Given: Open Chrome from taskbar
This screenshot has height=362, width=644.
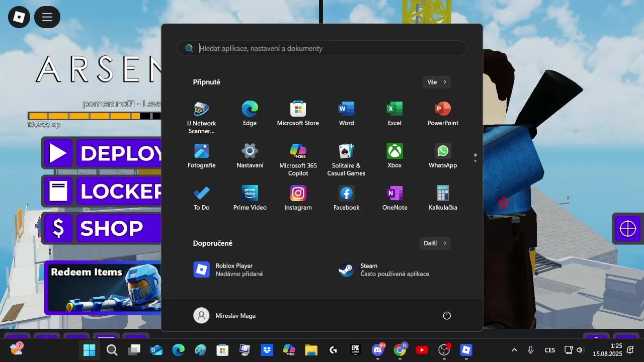Looking at the screenshot, I should click(x=399, y=350).
